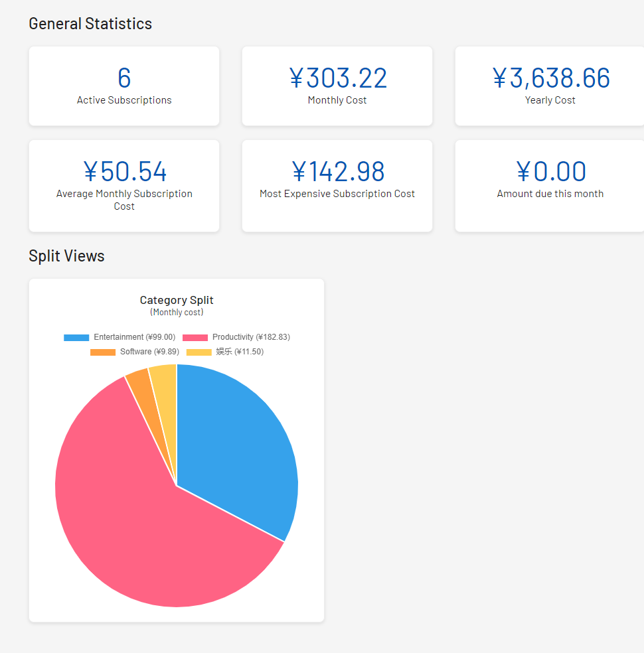Click the Monthly Cost ¥303.22 card
Screen dimensions: 644x653
337,86
